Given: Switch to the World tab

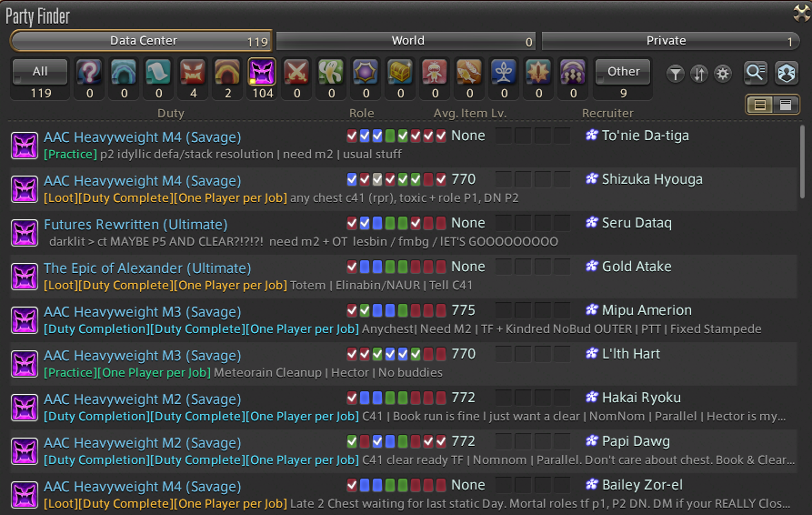Looking at the screenshot, I should point(406,41).
